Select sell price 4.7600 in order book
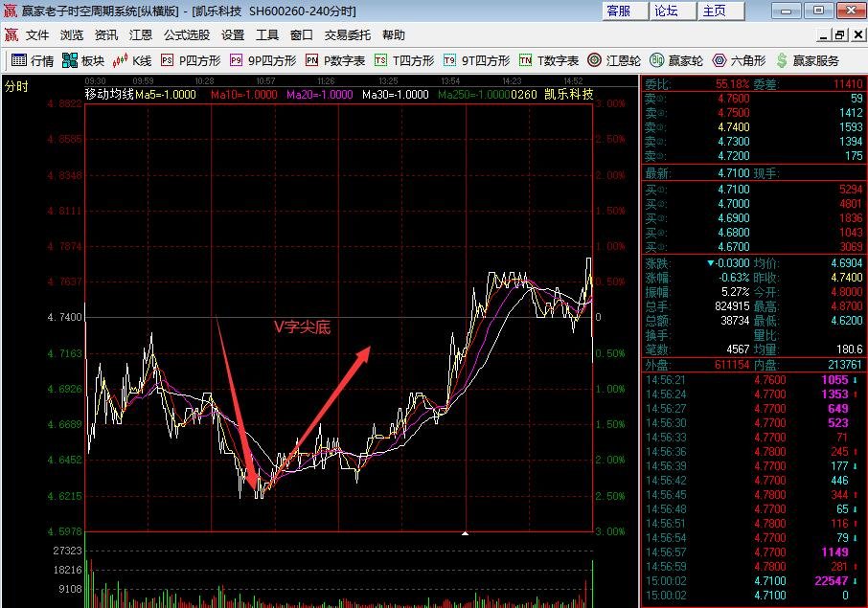This screenshot has height=608, width=868. tap(734, 99)
